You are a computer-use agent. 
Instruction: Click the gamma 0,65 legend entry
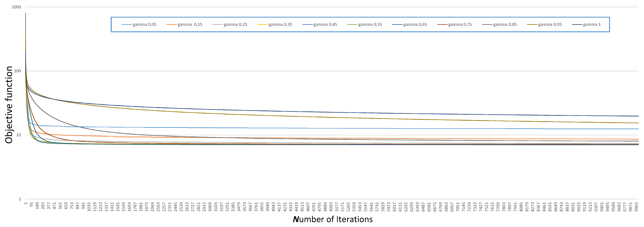pos(415,24)
